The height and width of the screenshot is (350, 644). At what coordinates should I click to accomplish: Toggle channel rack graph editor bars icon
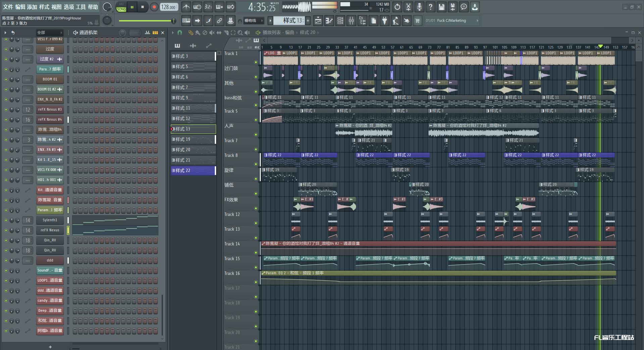pos(147,33)
